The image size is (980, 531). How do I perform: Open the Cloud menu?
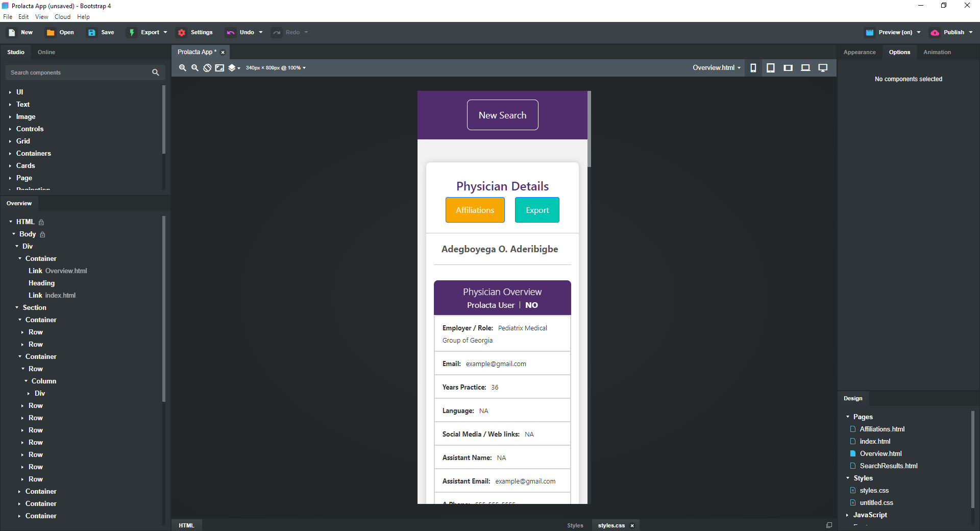pyautogui.click(x=63, y=17)
